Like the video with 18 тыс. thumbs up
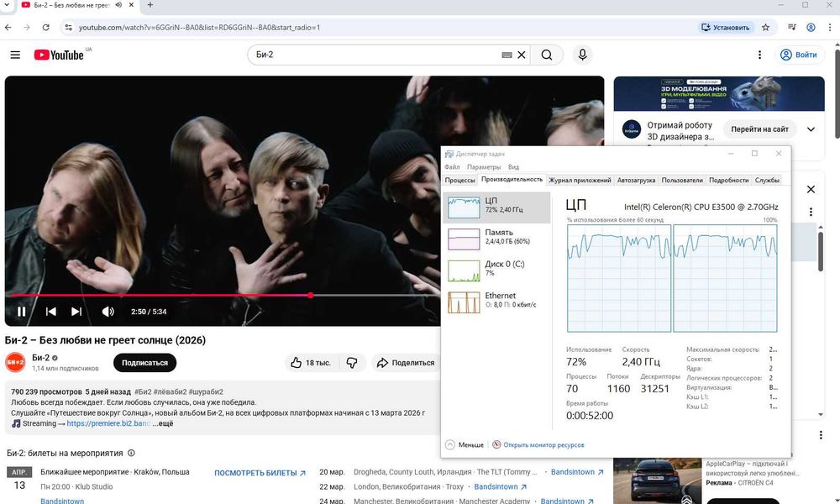 tap(310, 363)
